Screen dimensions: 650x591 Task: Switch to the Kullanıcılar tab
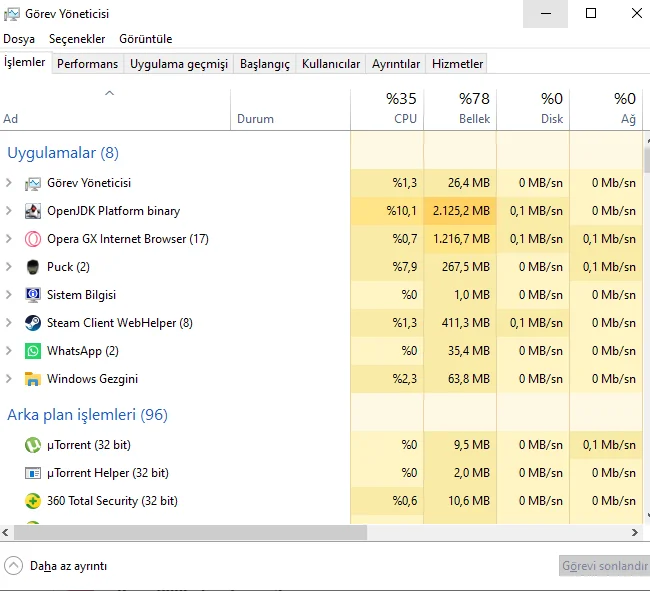click(x=331, y=64)
